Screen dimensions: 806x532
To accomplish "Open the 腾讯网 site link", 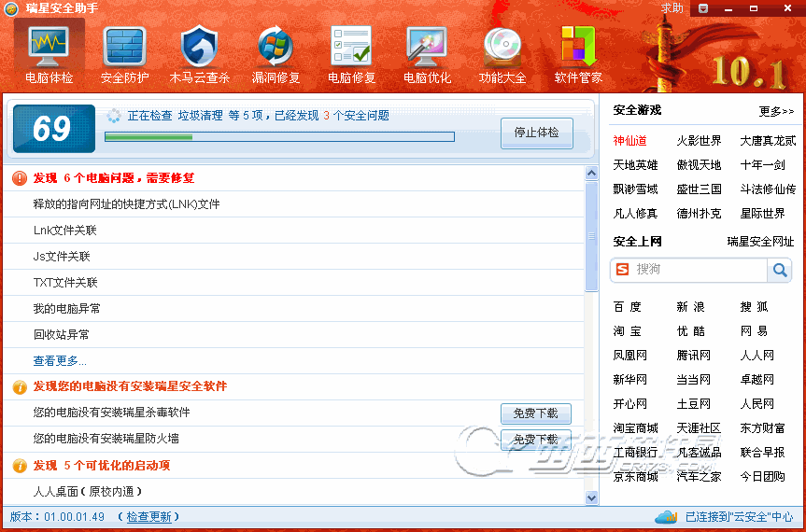I will point(693,356).
